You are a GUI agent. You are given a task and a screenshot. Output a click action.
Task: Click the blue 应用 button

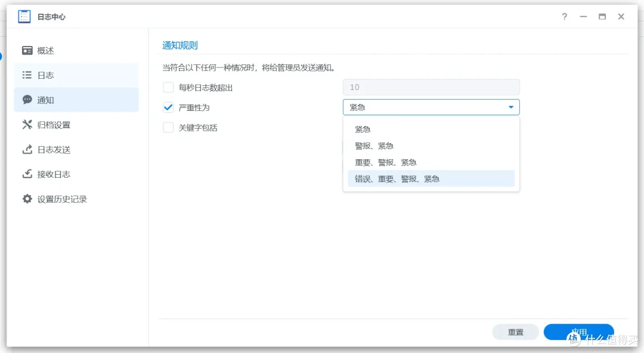click(578, 332)
